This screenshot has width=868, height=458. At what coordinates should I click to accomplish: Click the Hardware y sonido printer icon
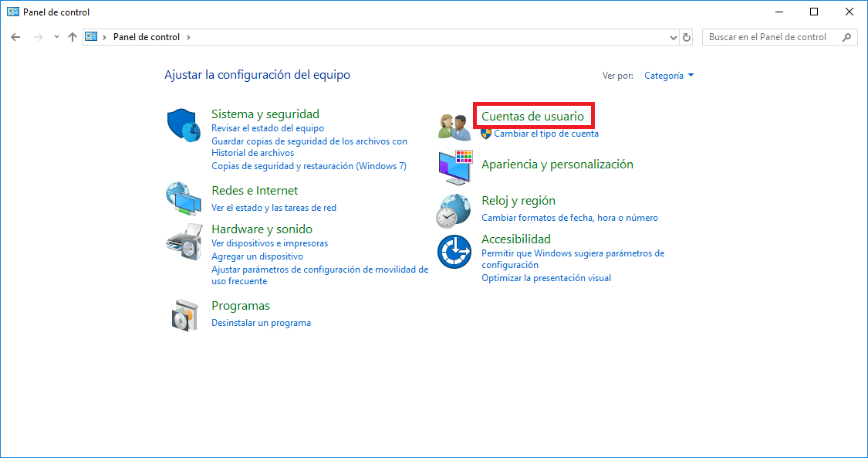point(184,242)
